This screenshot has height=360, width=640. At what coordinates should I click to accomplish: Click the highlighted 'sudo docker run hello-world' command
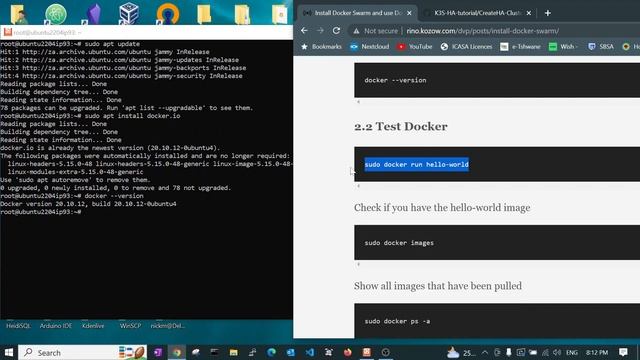(x=416, y=164)
